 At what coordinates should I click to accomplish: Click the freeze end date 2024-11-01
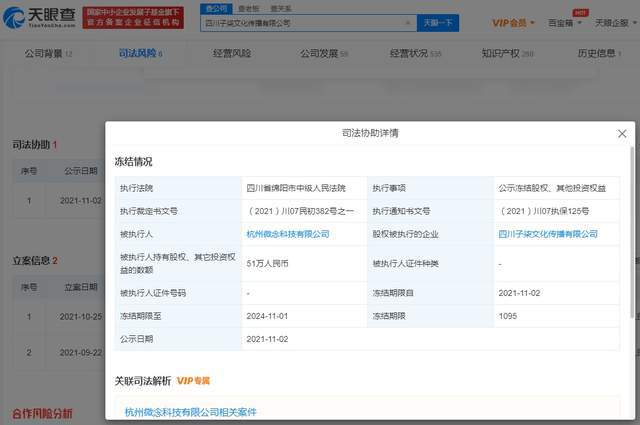tap(267, 316)
